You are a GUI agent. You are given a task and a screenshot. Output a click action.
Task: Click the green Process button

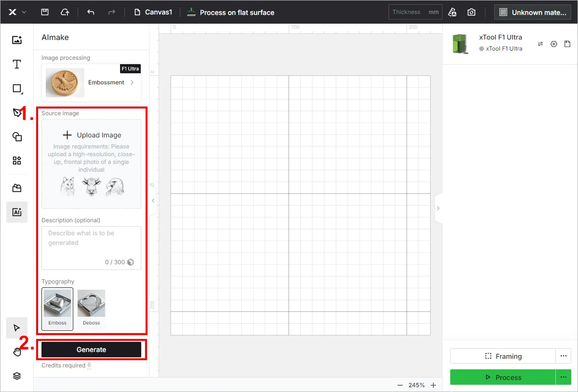coord(503,377)
